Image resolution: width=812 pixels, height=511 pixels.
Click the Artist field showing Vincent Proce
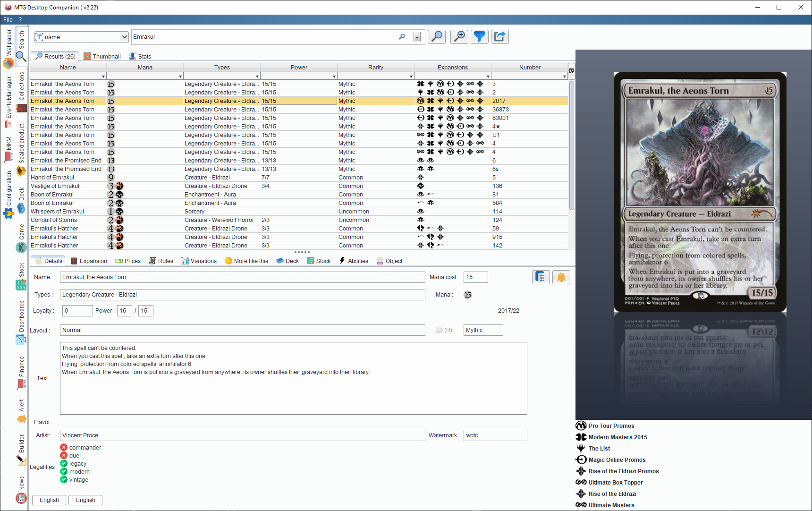point(243,435)
